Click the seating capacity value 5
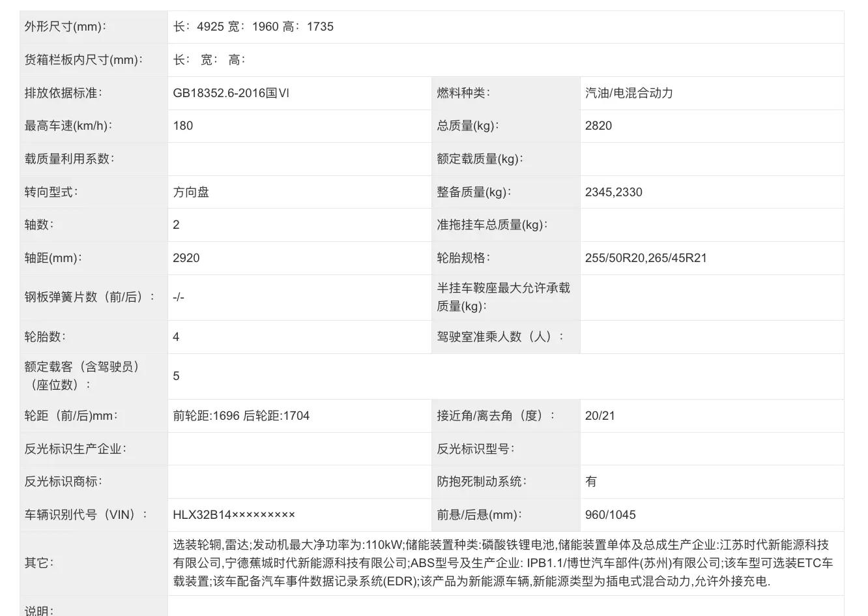 tap(177, 376)
